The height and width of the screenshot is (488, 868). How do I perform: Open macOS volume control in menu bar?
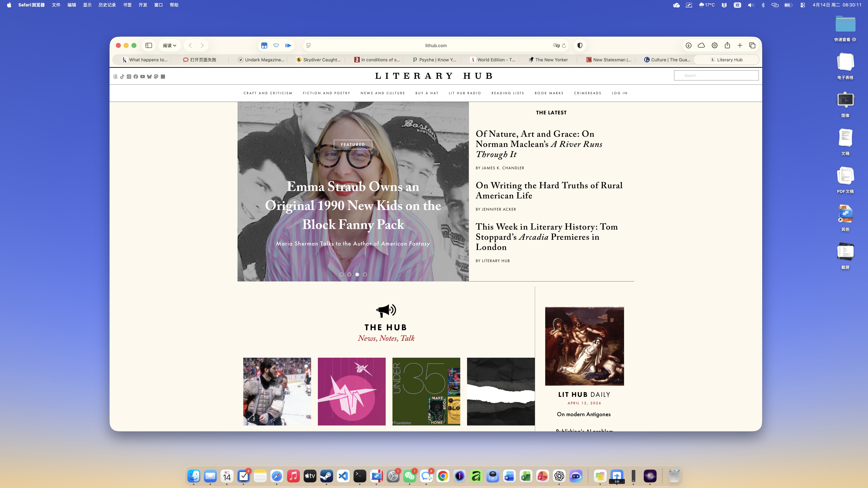tap(751, 5)
